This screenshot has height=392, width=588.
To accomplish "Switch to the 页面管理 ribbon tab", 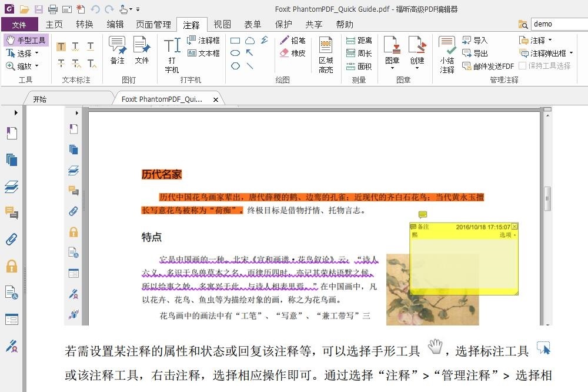I will pyautogui.click(x=153, y=24).
